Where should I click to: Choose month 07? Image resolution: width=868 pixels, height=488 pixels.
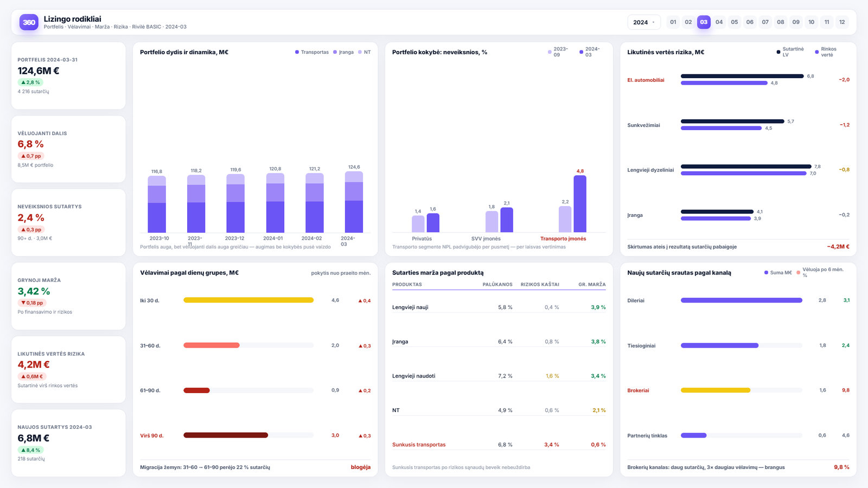(x=765, y=22)
